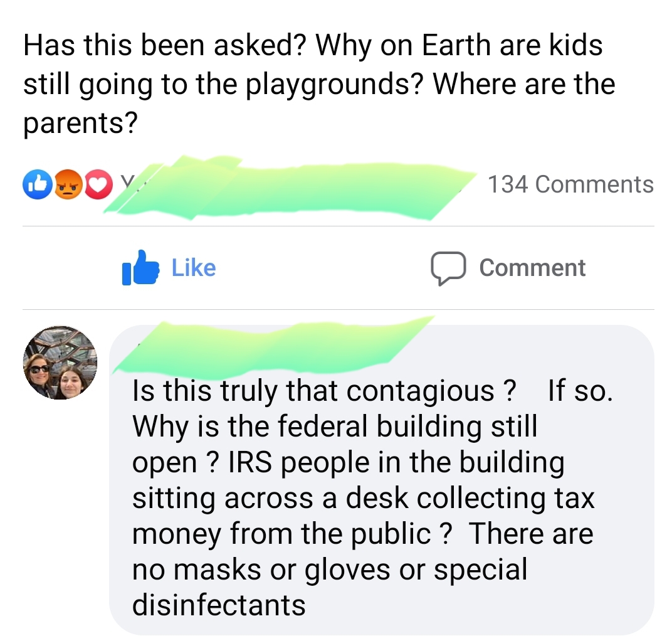Click the blue like reaction emoji
672x636 pixels.
click(x=38, y=185)
